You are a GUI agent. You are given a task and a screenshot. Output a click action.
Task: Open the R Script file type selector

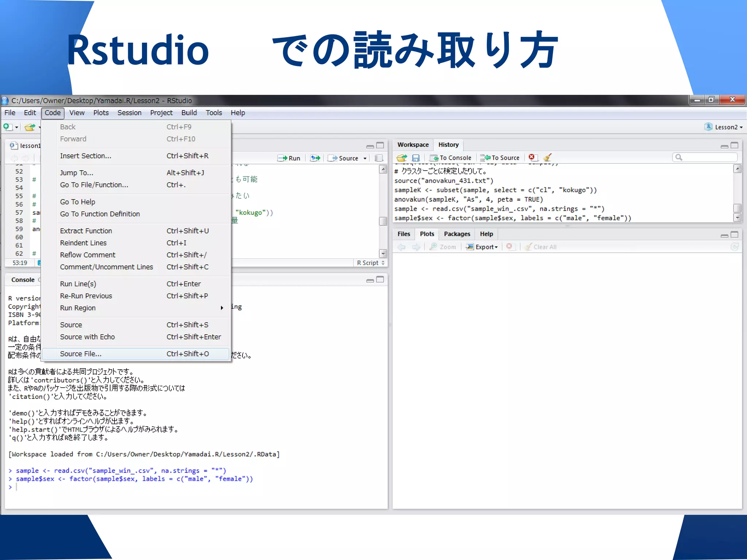(371, 263)
